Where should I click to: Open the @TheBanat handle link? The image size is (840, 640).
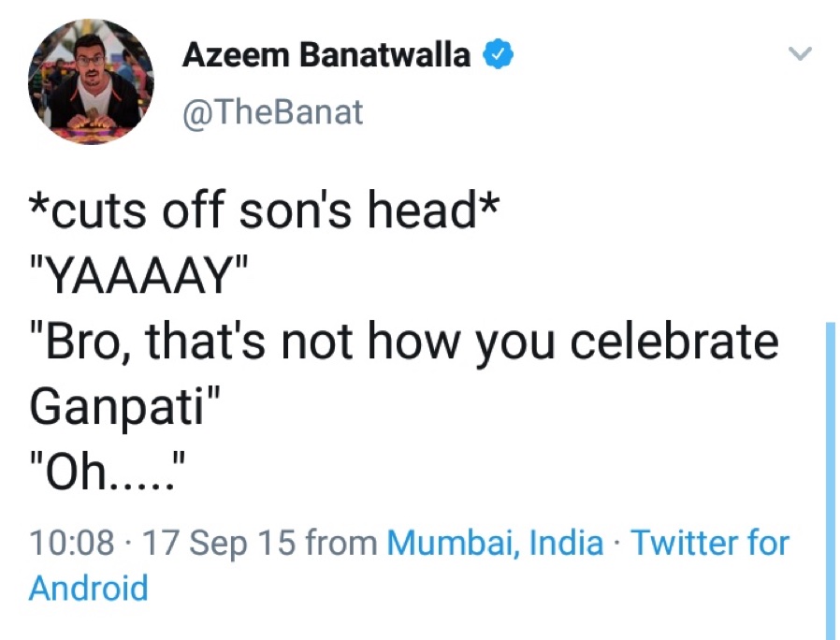pos(271,113)
